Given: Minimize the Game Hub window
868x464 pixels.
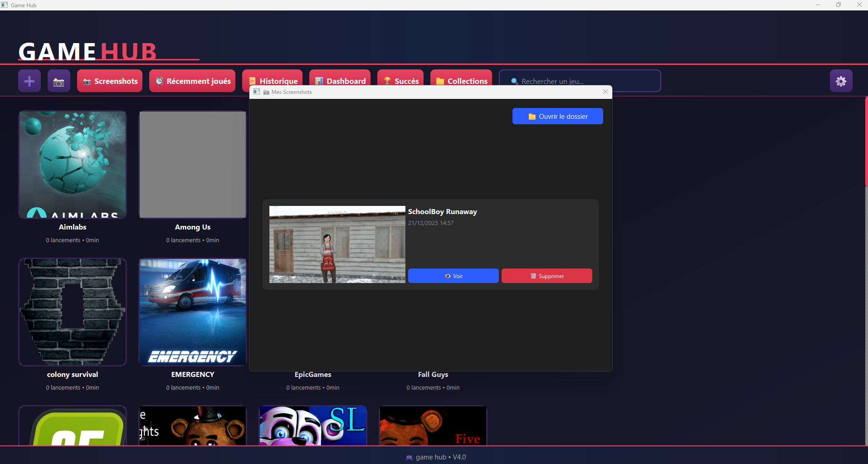Looking at the screenshot, I should (818, 5).
